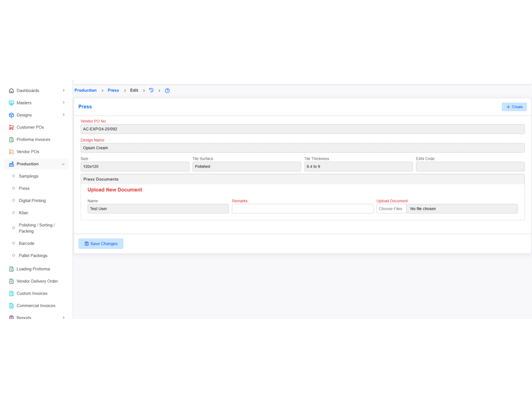Open Digital Printing under Production

click(32, 201)
